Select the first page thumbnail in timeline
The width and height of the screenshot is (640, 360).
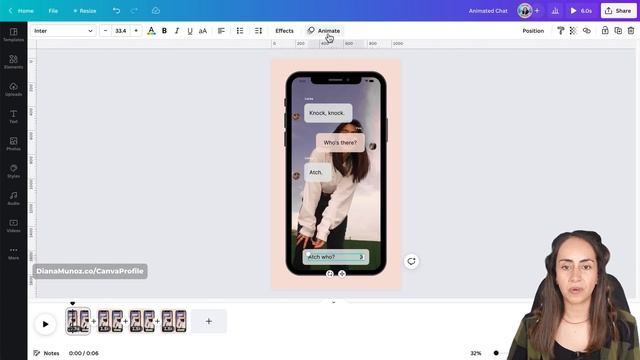coord(78,321)
